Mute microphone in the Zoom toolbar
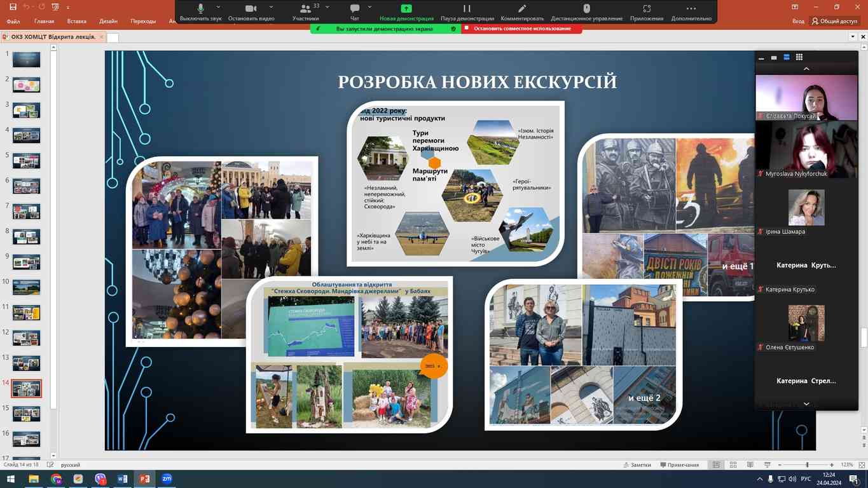 coord(200,9)
